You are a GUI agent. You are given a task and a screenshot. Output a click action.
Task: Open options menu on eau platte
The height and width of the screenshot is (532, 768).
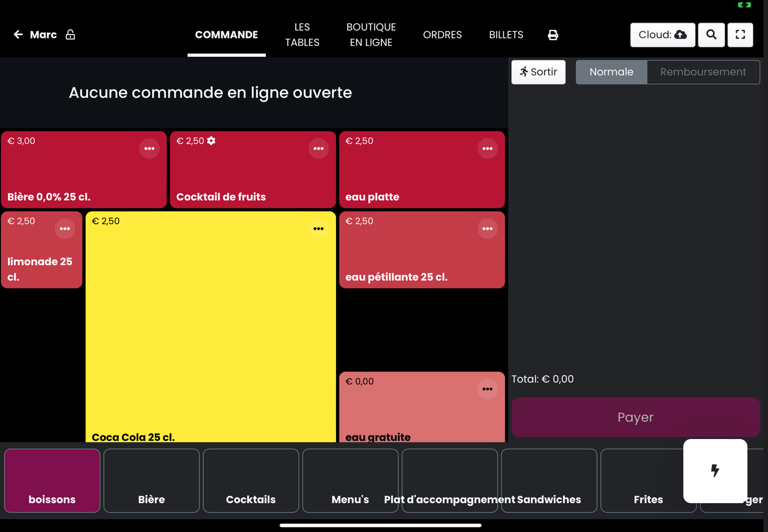coord(487,148)
